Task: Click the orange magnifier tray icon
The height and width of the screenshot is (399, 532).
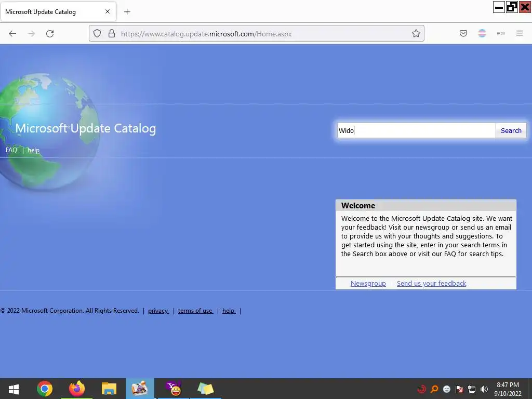Action: 434,389
